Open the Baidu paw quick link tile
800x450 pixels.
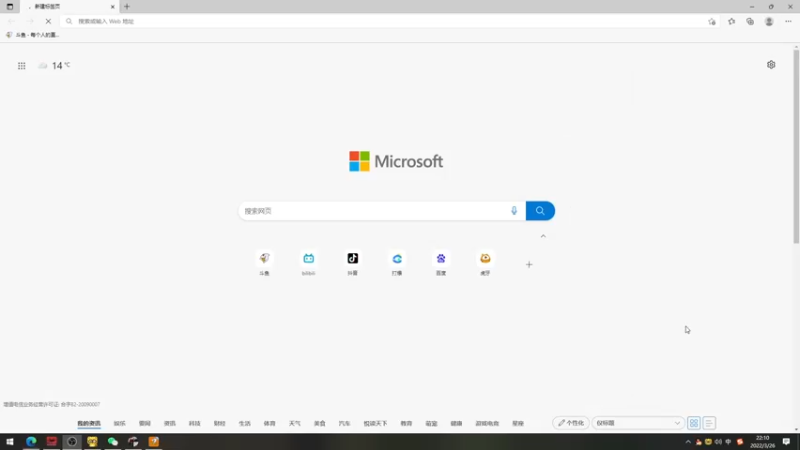pyautogui.click(x=441, y=263)
